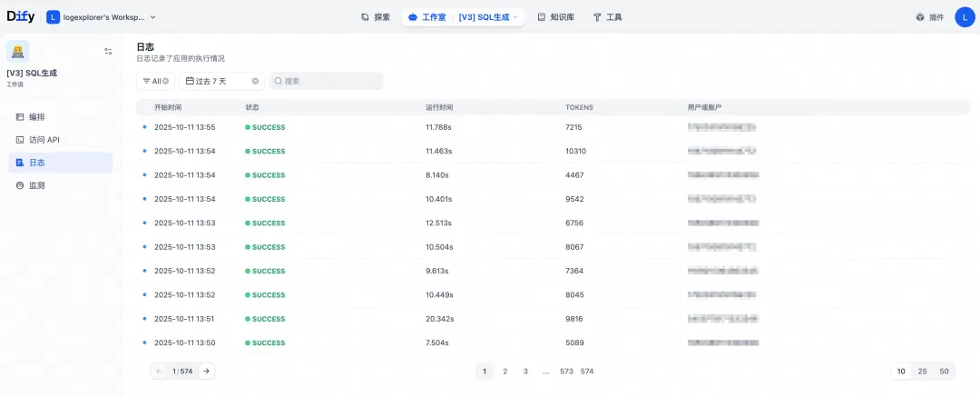The width and height of the screenshot is (980, 397).
Task: Open 监测 in the sidebar
Action: point(36,185)
